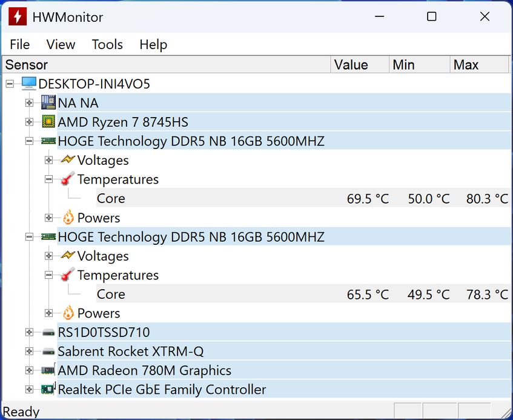Click the second HOGE Technology RAM module icon
The image size is (513, 420).
(x=48, y=236)
